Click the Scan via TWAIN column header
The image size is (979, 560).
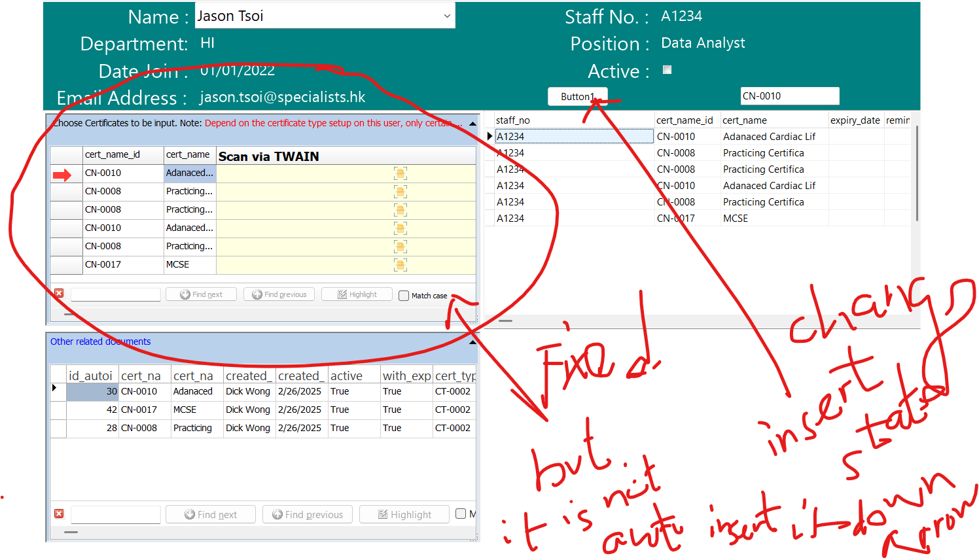pos(346,156)
